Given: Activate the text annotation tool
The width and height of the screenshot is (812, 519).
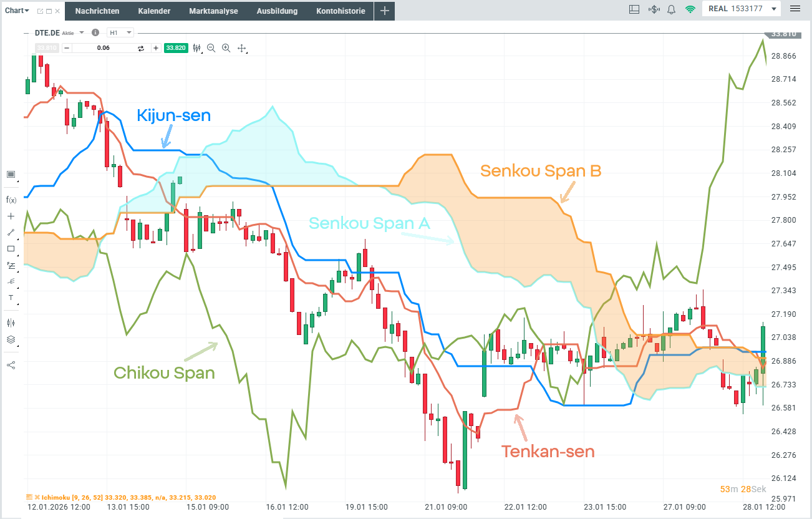Looking at the screenshot, I should (10, 298).
